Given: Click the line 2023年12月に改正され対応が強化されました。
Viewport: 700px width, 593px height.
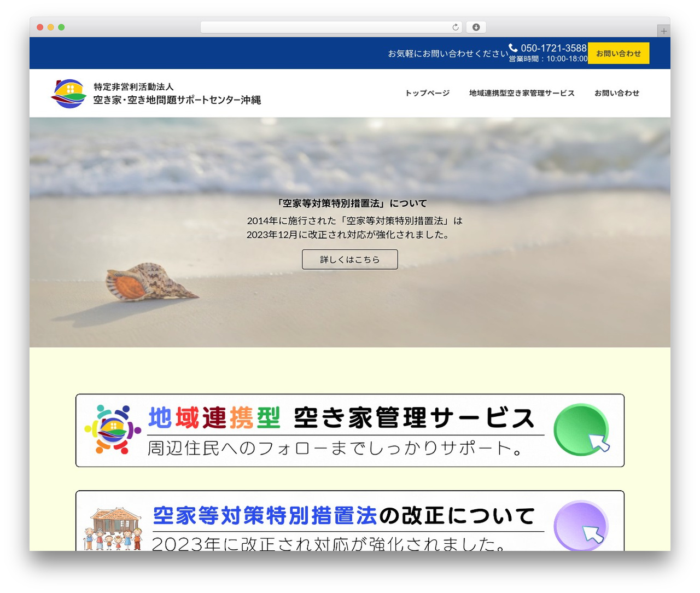Looking at the screenshot, I should (x=350, y=235).
